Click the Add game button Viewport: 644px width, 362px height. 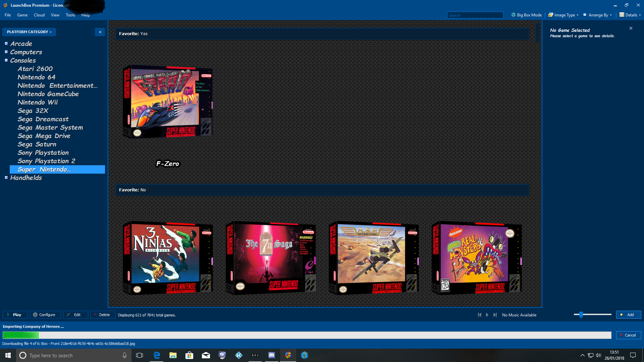629,315
